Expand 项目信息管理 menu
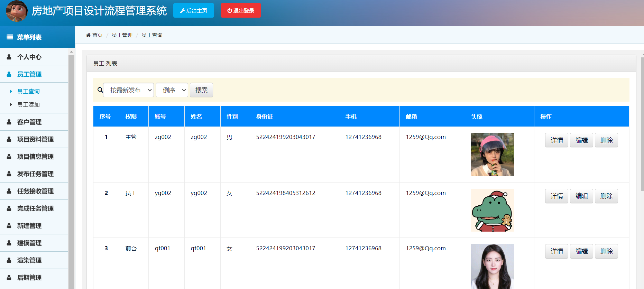The height and width of the screenshot is (289, 644). click(34, 156)
